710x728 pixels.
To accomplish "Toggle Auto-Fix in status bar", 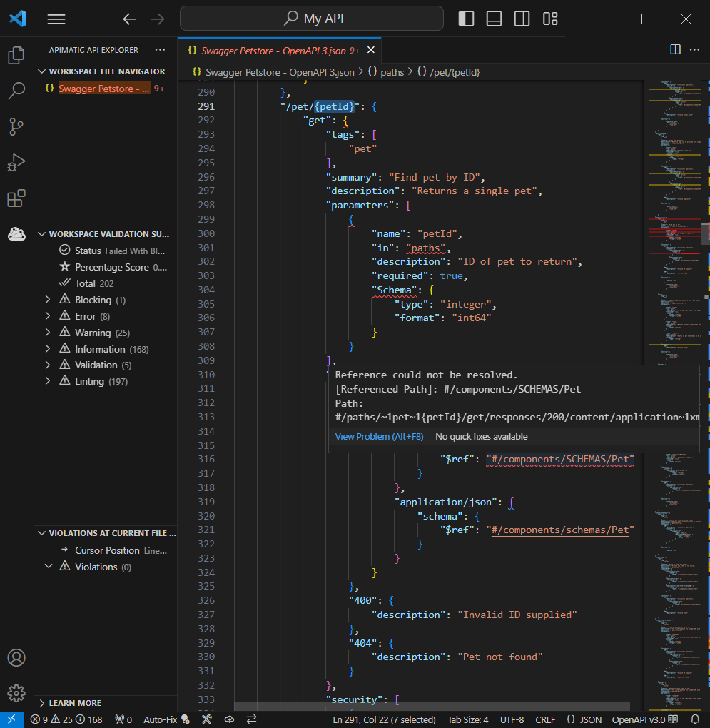I will [166, 719].
